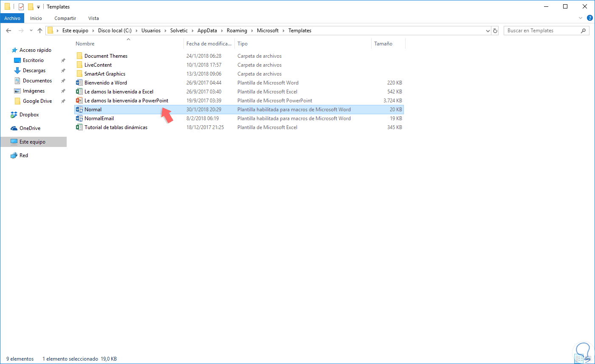595x364 pixels.
Task: Open the Archivo tab
Action: 12,18
